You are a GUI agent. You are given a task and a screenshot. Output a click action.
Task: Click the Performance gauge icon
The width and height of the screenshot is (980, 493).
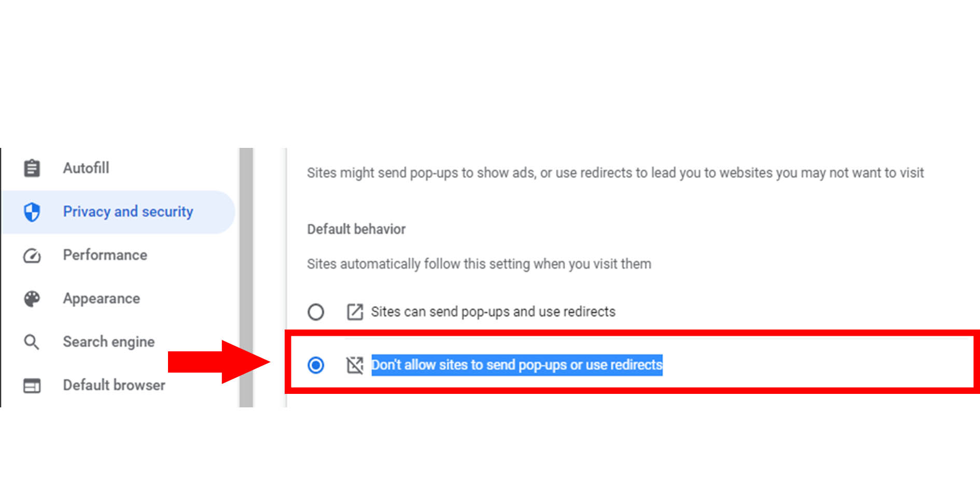point(32,255)
